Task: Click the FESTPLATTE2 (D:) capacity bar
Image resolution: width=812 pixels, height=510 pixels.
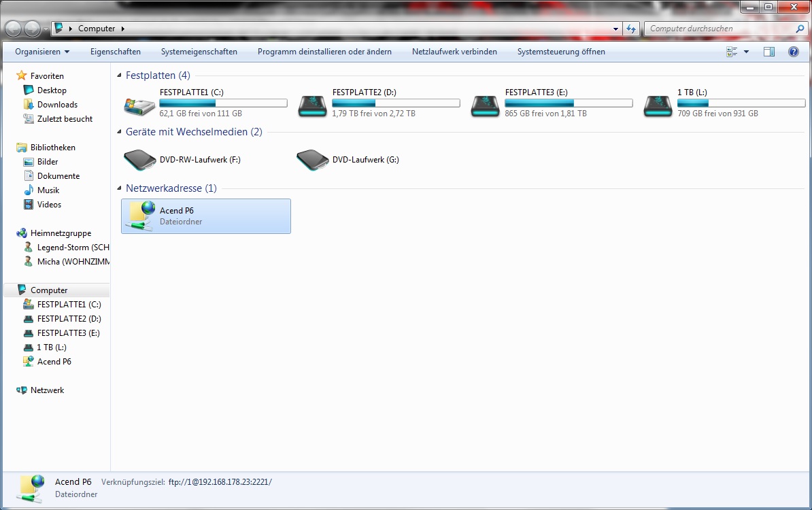Action: [x=396, y=103]
